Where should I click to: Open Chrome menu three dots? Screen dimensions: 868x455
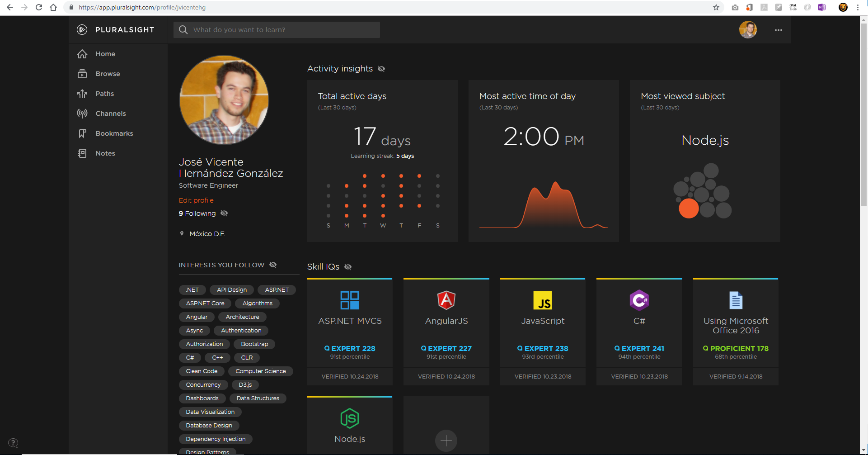pos(858,7)
